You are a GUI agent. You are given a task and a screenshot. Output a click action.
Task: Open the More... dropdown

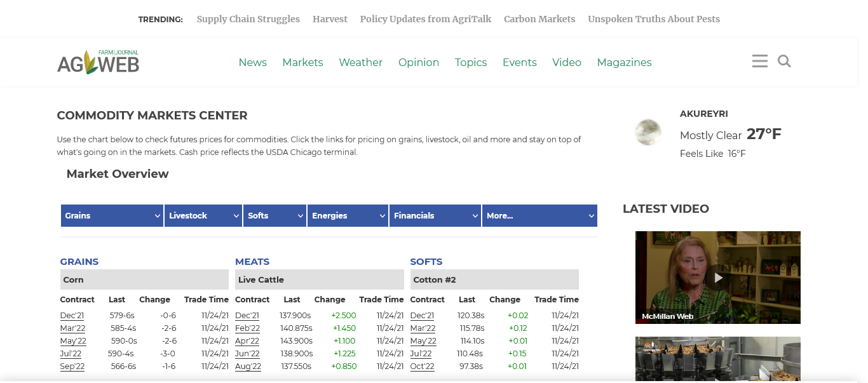(539, 215)
